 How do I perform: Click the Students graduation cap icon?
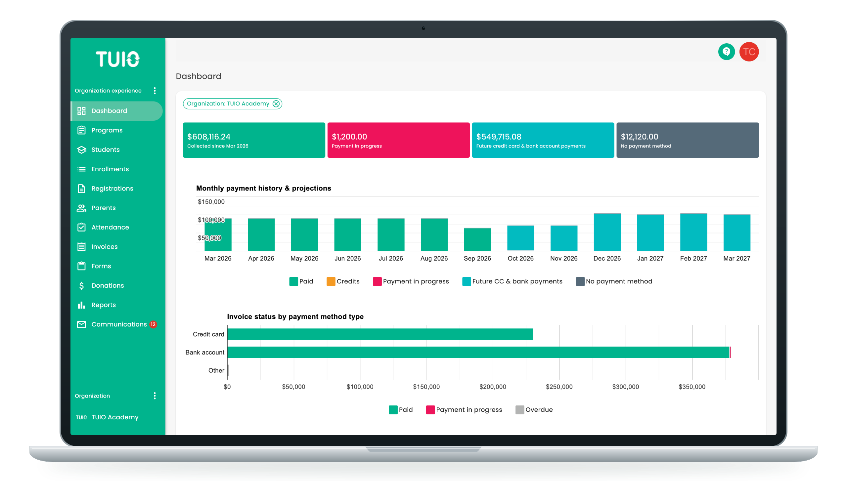point(81,149)
